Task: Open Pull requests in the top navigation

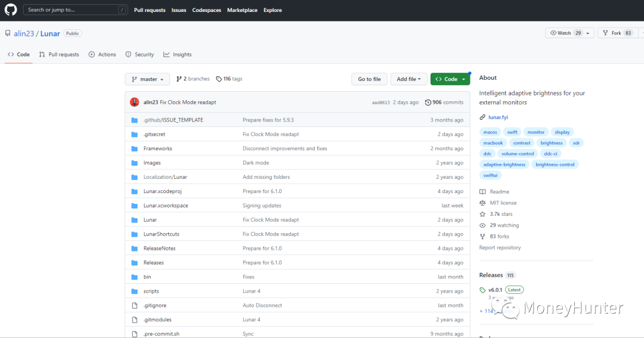Action: click(150, 10)
